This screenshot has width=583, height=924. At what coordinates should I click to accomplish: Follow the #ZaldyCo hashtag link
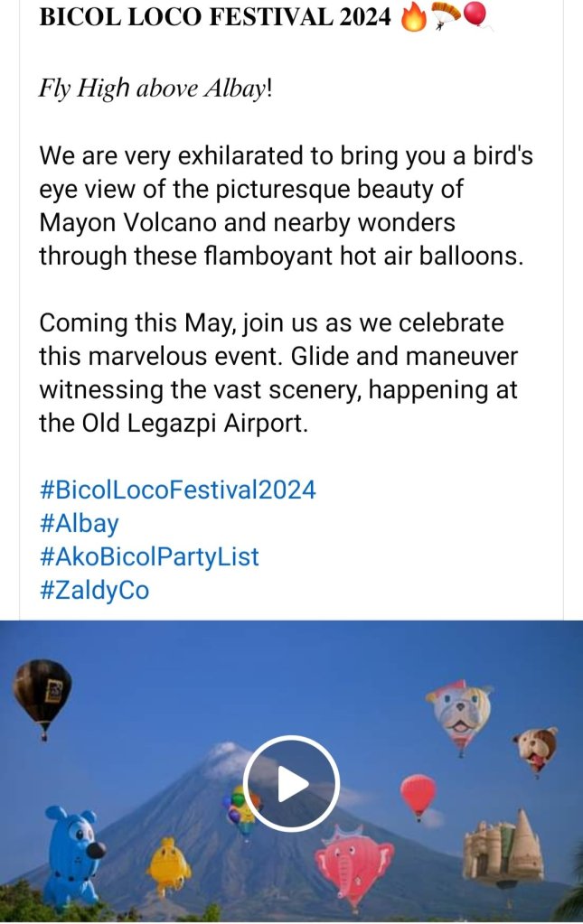pos(94,590)
